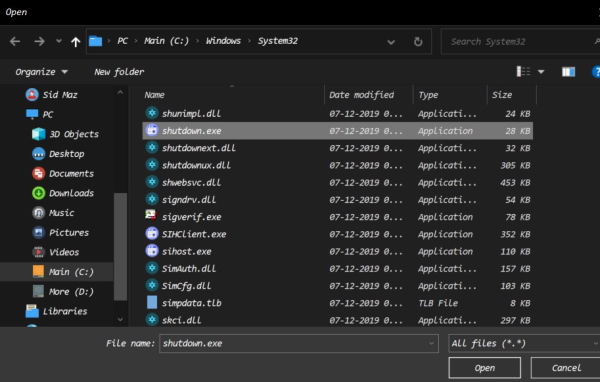Click the Music headphones icon
The width and height of the screenshot is (600, 382).
39,213
